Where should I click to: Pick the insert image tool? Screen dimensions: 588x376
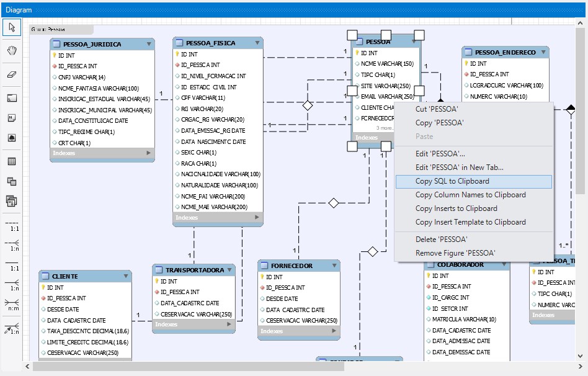coord(12,138)
